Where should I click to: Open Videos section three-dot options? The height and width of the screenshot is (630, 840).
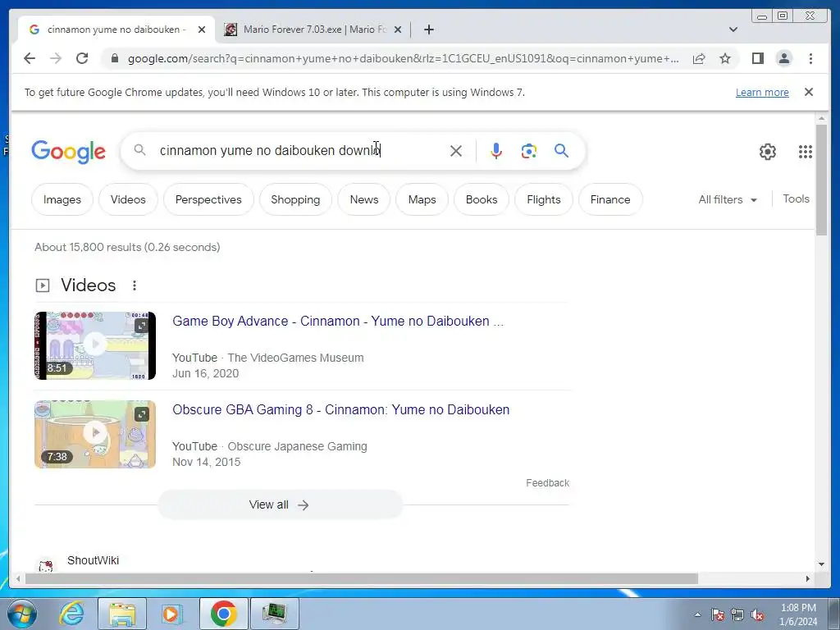pyautogui.click(x=135, y=285)
